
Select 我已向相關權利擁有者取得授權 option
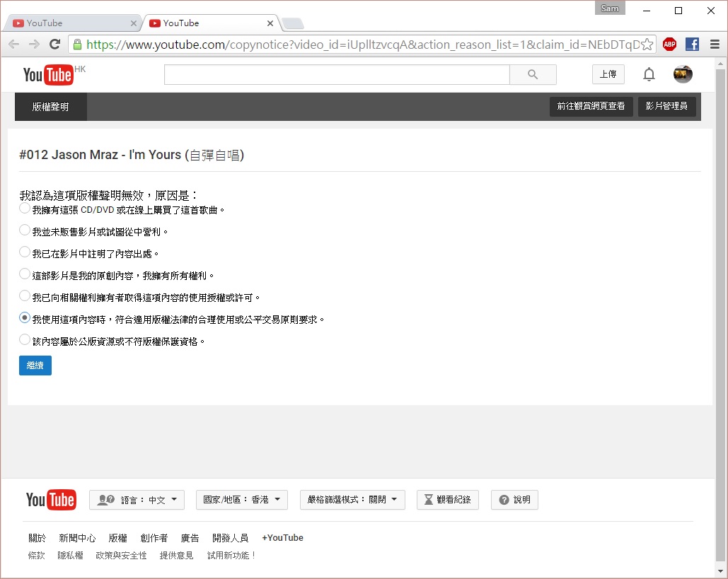pyautogui.click(x=25, y=296)
